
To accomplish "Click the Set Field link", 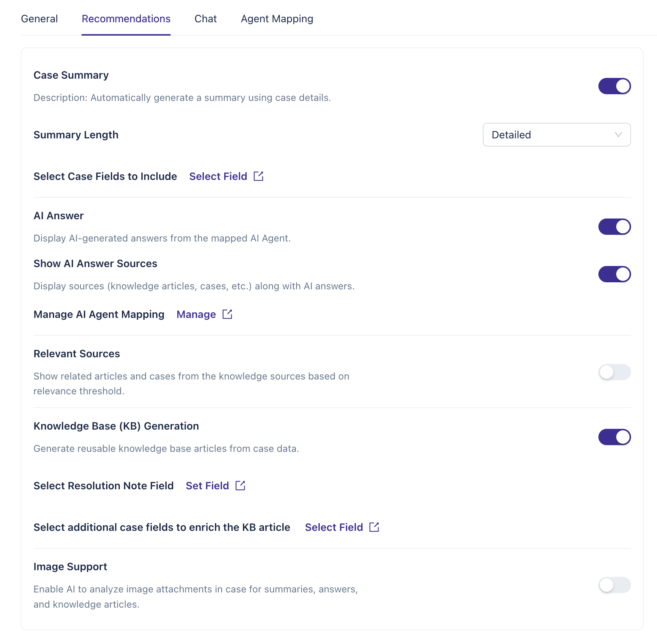I will pyautogui.click(x=207, y=486).
